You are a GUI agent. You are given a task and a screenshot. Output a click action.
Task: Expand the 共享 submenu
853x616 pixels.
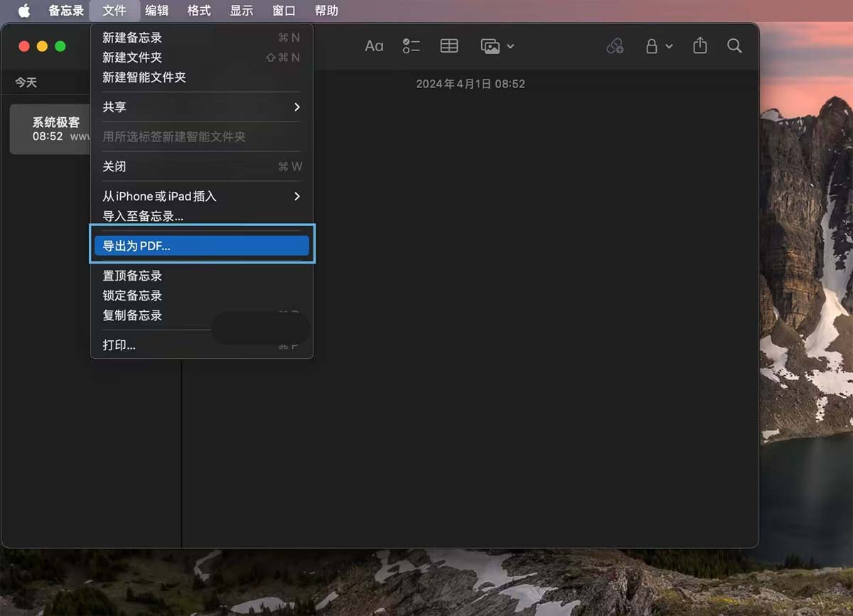201,107
